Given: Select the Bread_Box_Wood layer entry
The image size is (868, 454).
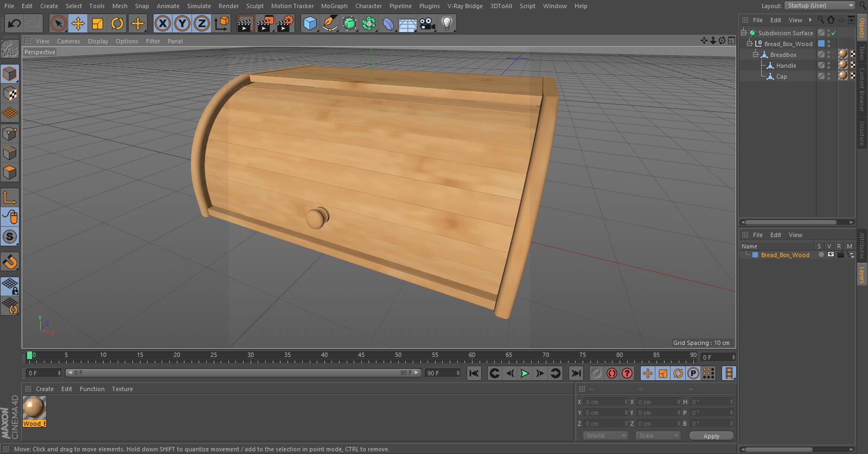Looking at the screenshot, I should tap(785, 255).
